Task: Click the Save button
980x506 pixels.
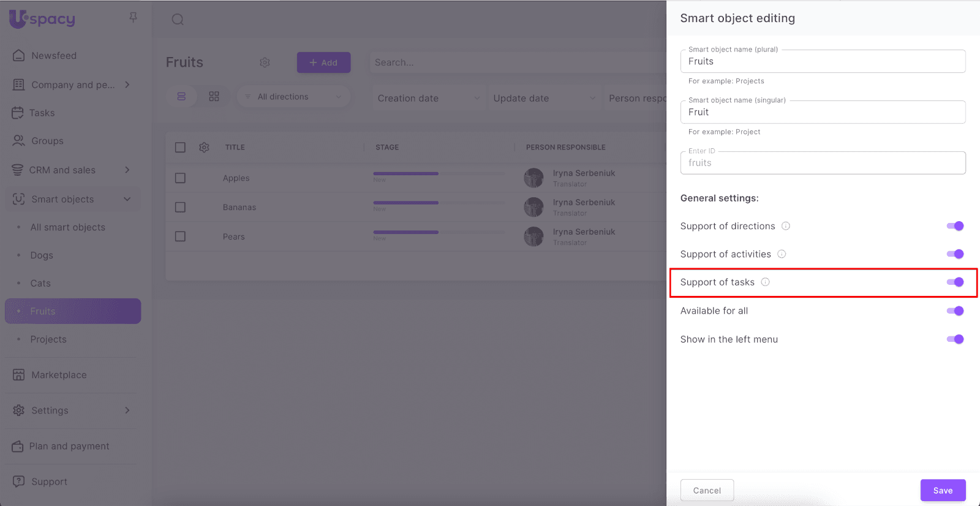Action: [943, 491]
